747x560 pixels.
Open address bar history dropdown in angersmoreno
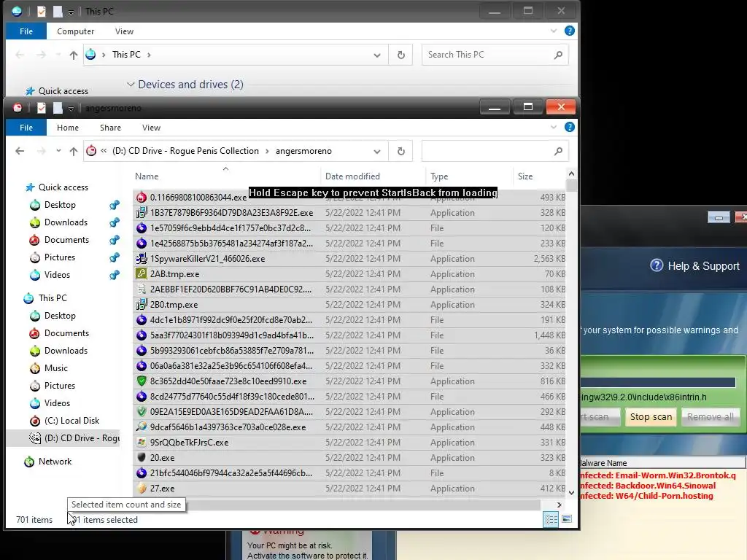point(377,152)
